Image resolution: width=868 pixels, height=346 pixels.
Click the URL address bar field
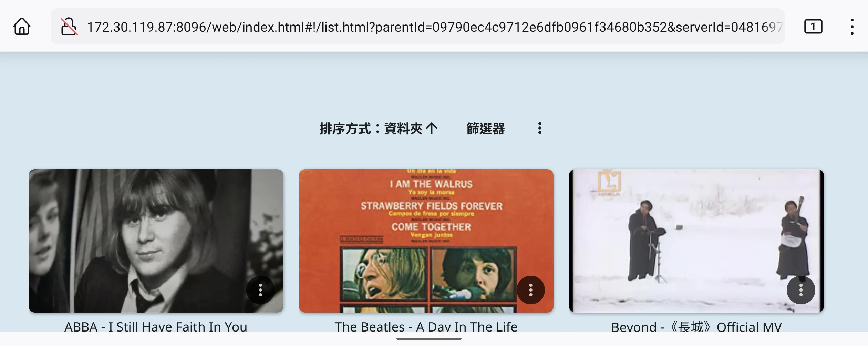point(417,27)
